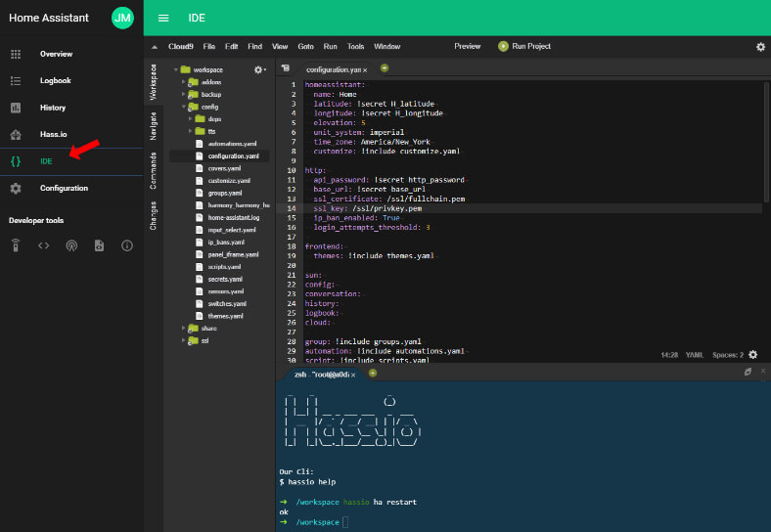Open the Configuration gear in sidebar

click(16, 189)
